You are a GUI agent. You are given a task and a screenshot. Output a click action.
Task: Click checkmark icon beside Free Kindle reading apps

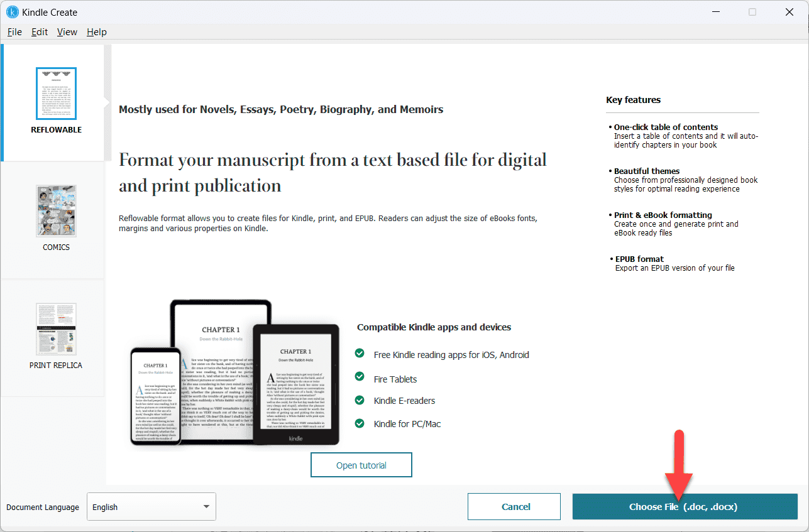tap(360, 354)
